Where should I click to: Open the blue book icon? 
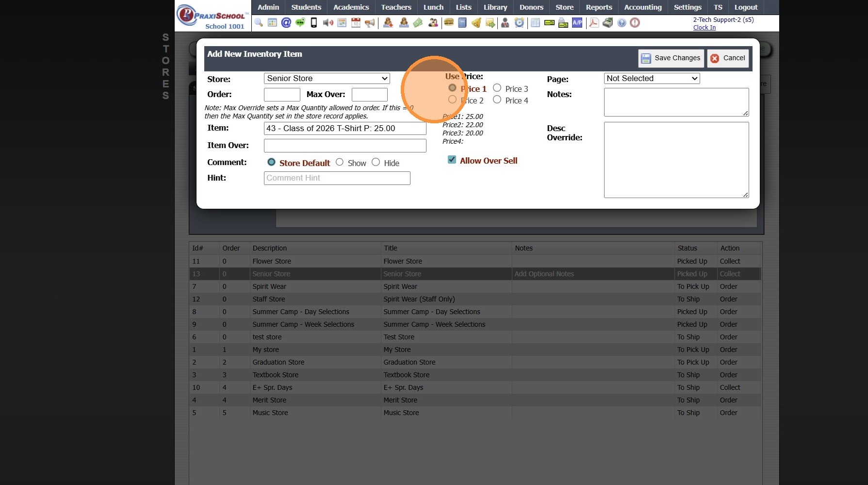click(x=462, y=23)
